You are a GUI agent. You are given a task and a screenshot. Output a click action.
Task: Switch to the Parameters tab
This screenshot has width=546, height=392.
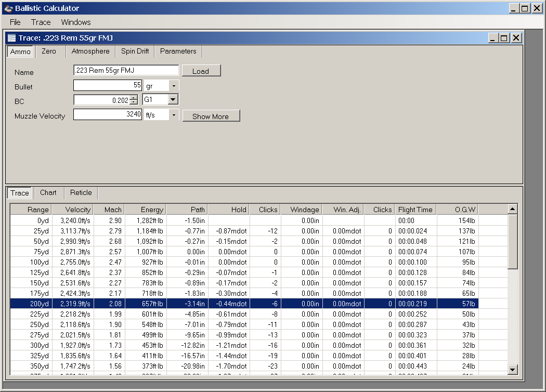pyautogui.click(x=178, y=51)
